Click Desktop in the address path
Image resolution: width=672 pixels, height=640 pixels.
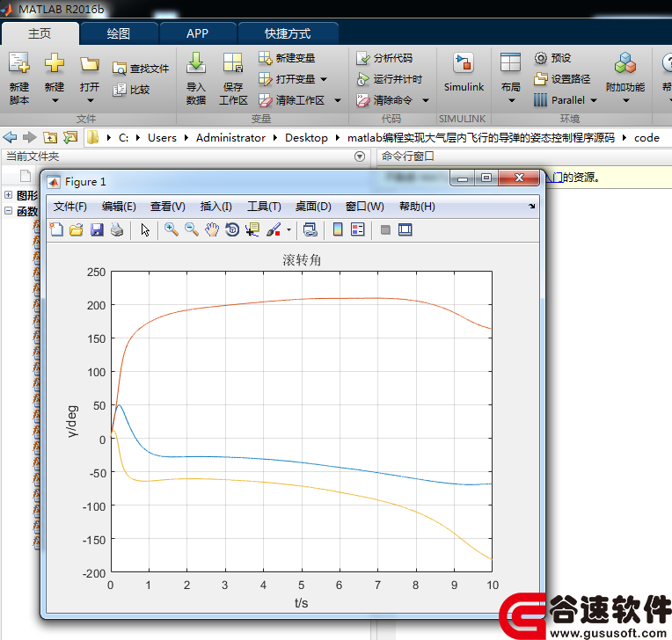[x=306, y=138]
